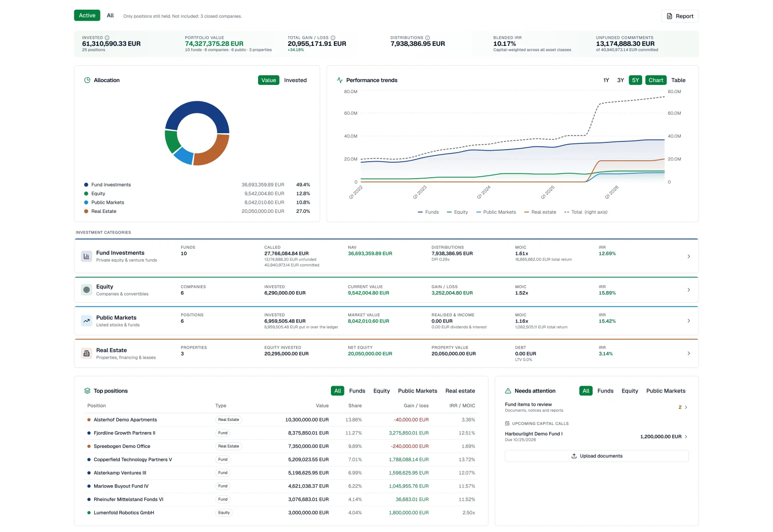Click the Fund Investments bar chart icon
The width and height of the screenshot is (773, 532).
tap(86, 256)
